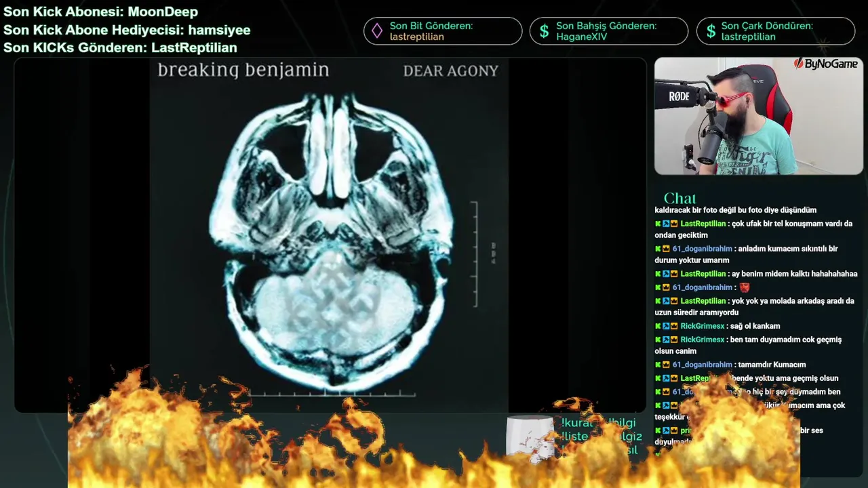The width and height of the screenshot is (868, 488).
Task: Click message text 'tamamdır Kumacım'
Action: click(x=772, y=365)
